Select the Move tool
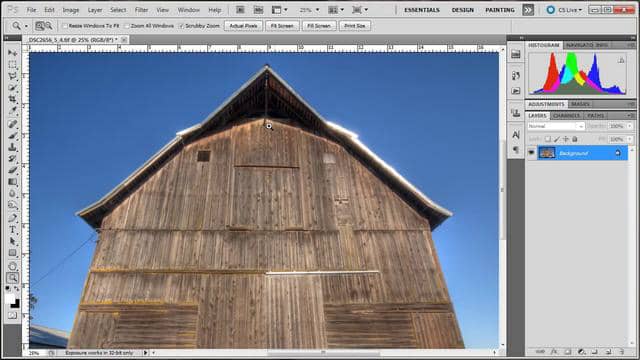 click(x=13, y=53)
